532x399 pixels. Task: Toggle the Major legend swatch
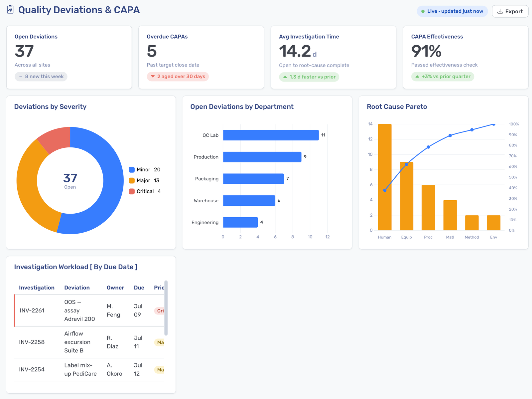coord(132,180)
